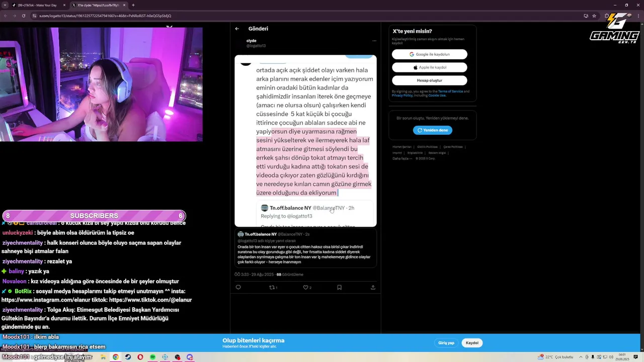Open the tweet screenshot image
The width and height of the screenshot is (644, 362).
click(x=305, y=141)
